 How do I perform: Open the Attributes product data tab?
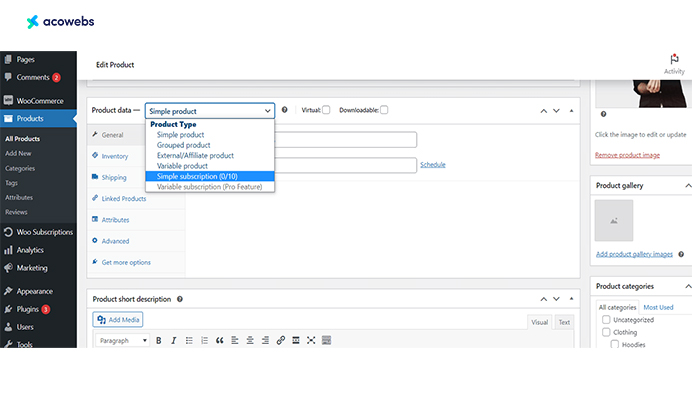click(x=115, y=219)
